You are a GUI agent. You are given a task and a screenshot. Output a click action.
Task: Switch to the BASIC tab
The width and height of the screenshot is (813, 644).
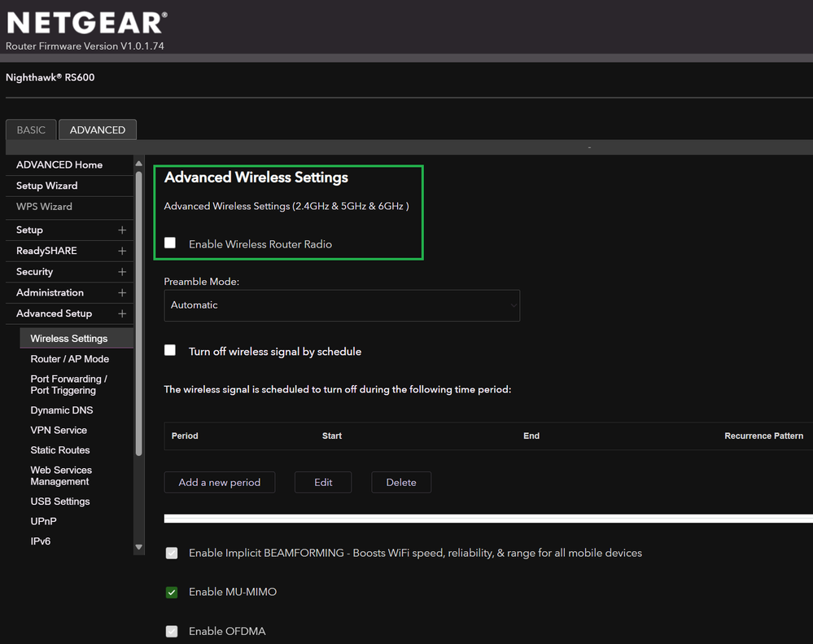[x=31, y=130]
